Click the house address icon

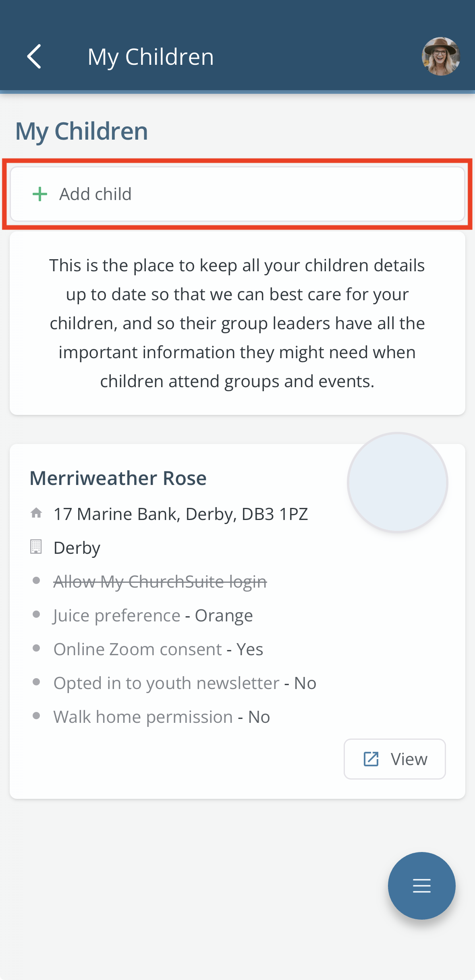pyautogui.click(x=36, y=513)
